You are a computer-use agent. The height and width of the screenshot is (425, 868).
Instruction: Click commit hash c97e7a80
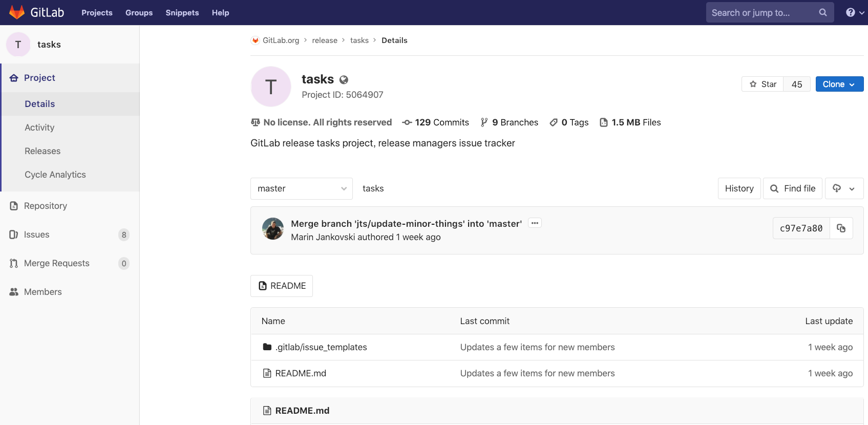coord(801,228)
